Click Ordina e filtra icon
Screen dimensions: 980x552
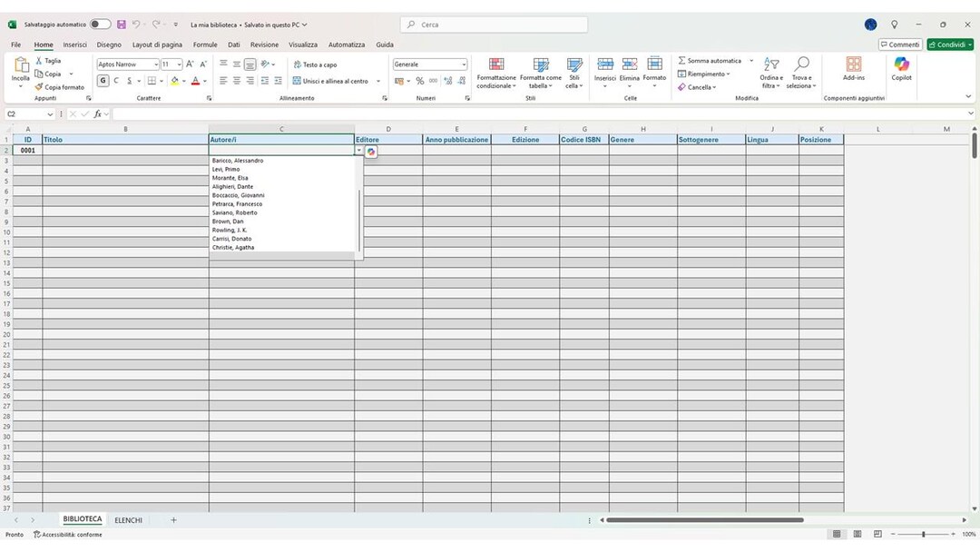click(x=771, y=64)
